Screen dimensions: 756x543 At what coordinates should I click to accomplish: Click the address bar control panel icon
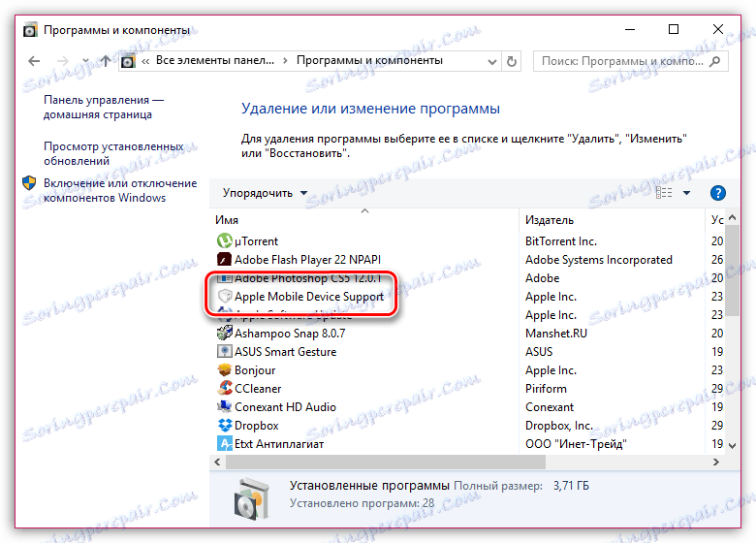(x=128, y=61)
